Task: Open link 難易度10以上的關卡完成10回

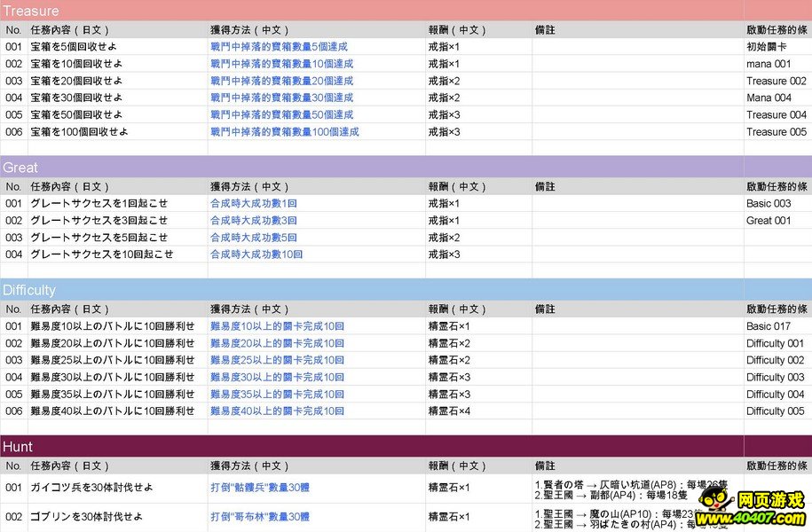Action: [x=277, y=326]
